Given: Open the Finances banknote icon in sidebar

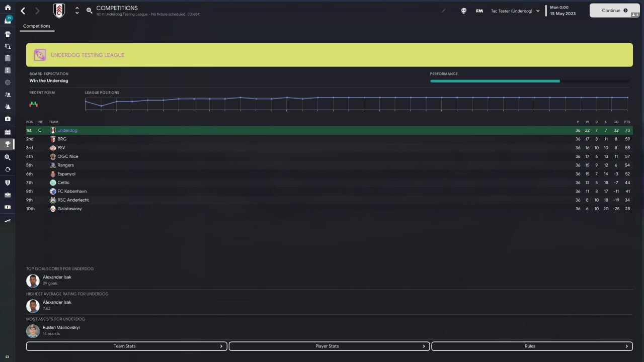Looking at the screenshot, I should click(x=8, y=207).
